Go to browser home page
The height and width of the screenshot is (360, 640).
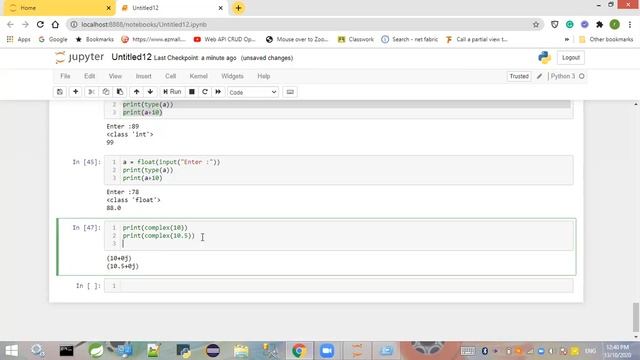55,24
